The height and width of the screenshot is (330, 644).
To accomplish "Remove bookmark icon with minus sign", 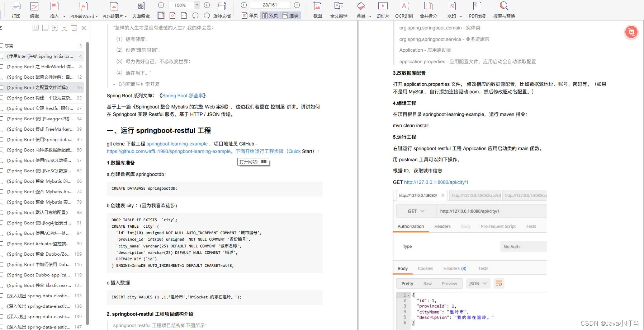I will [x=64, y=28].
